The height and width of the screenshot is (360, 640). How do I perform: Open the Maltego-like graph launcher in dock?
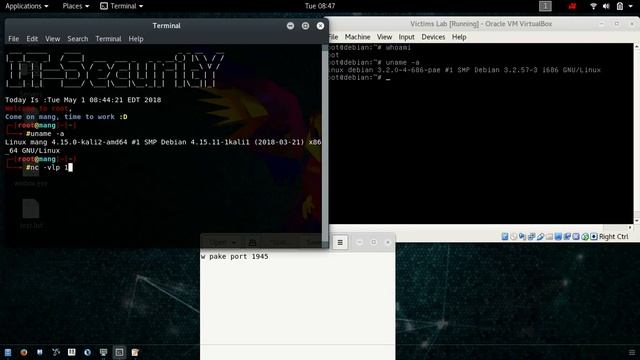click(56, 352)
